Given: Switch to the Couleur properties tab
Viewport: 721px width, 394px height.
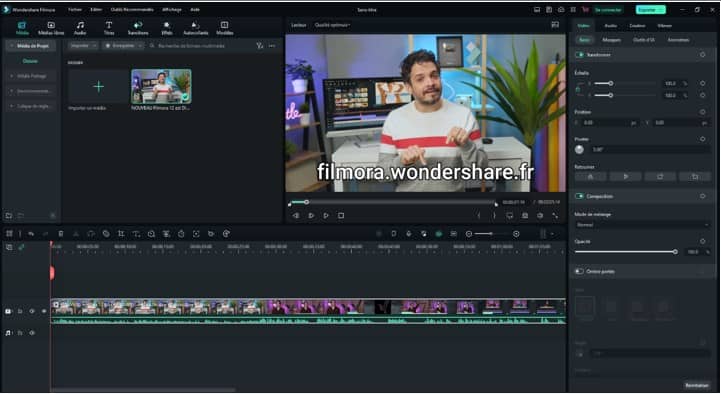Looking at the screenshot, I should 637,26.
